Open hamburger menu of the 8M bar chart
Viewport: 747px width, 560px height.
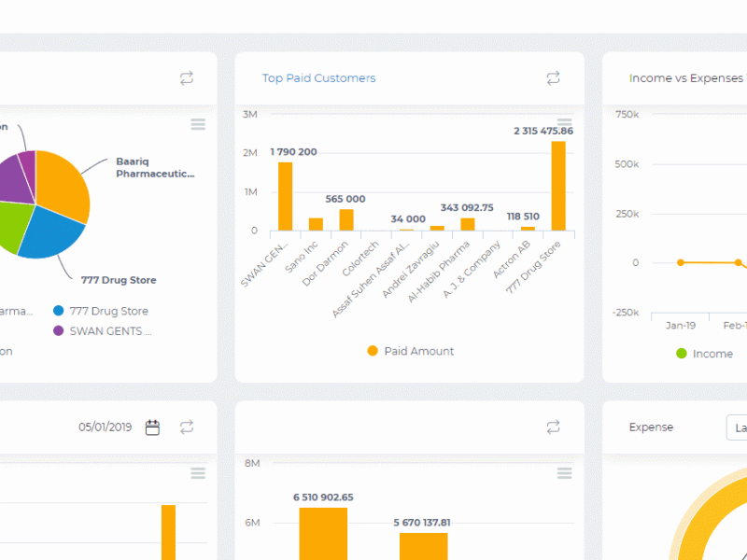565,473
